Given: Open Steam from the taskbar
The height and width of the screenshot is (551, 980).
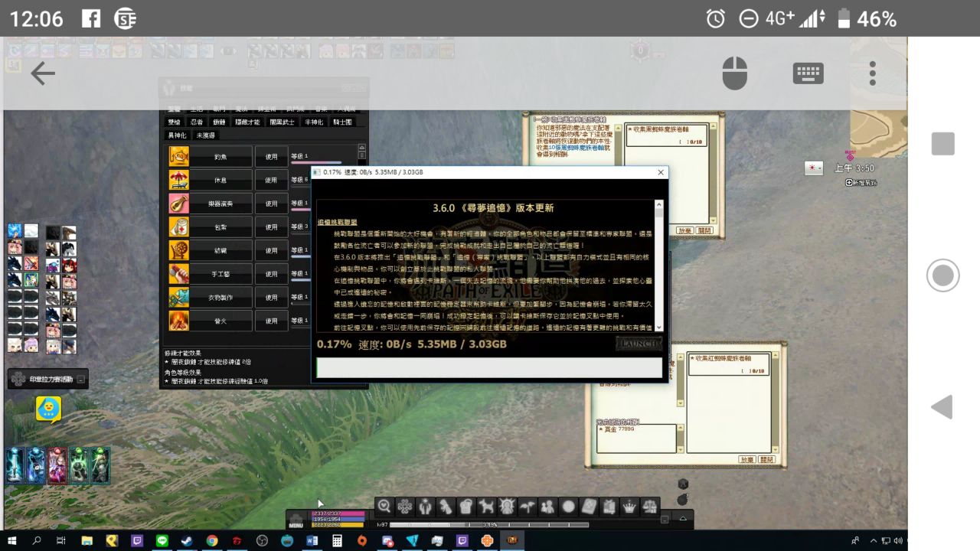Looking at the screenshot, I should point(187,541).
